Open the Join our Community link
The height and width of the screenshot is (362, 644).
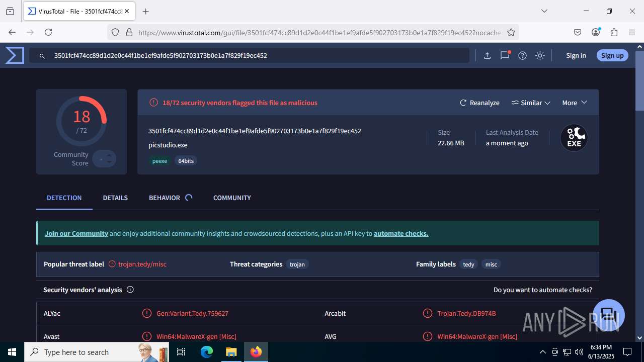coord(76,233)
